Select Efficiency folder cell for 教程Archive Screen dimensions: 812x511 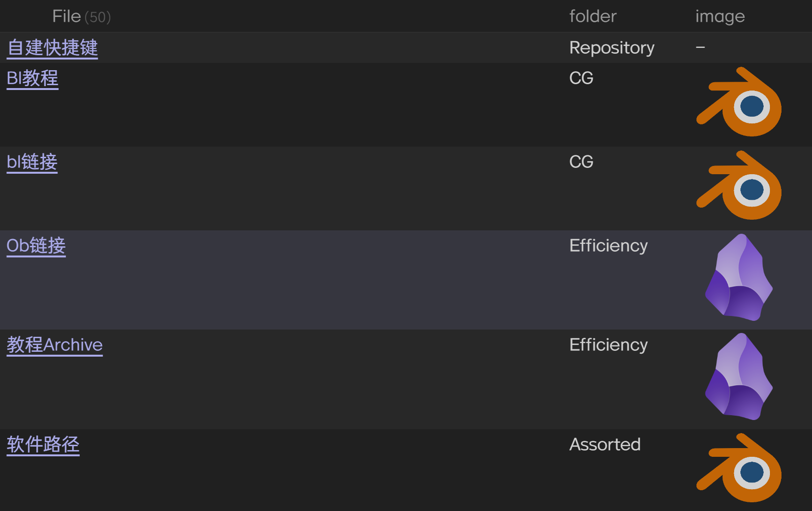click(x=608, y=345)
